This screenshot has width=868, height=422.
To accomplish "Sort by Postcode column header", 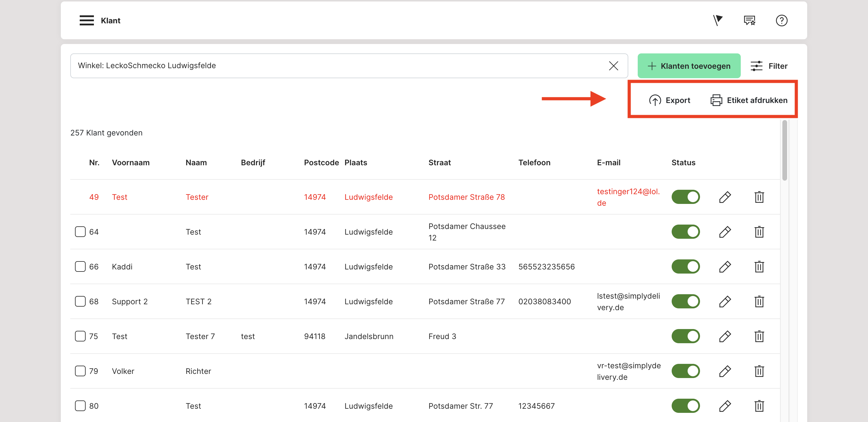I will 321,163.
